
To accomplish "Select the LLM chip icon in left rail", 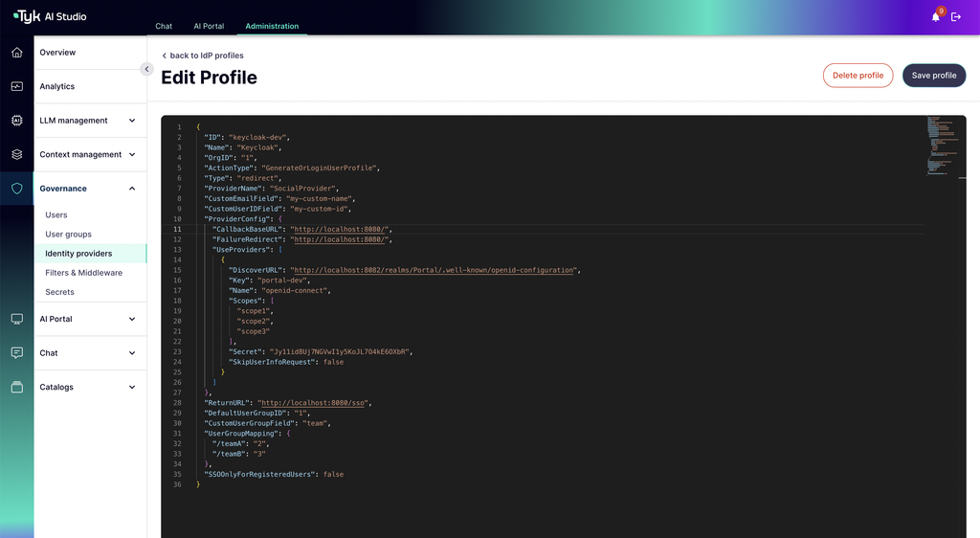I will 16,121.
